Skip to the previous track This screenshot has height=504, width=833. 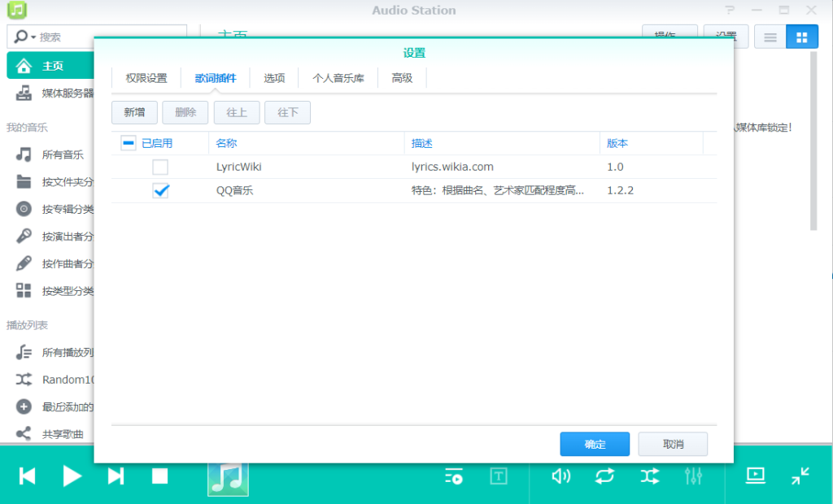point(28,476)
